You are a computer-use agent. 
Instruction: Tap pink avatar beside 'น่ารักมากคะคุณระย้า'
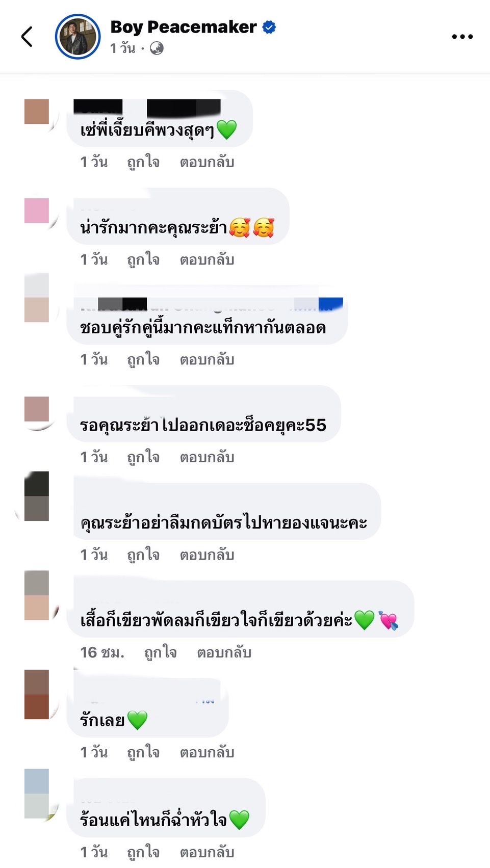pos(37,211)
